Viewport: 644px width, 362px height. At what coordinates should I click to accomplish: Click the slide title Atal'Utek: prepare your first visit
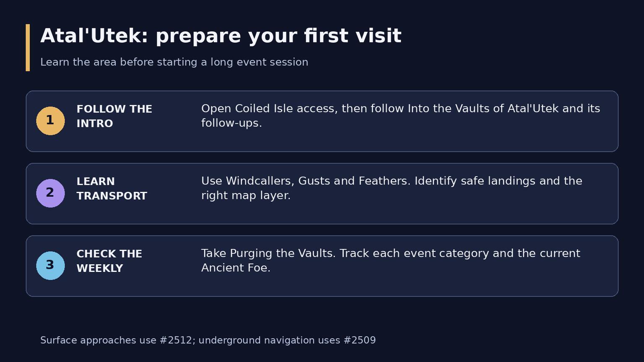point(221,36)
